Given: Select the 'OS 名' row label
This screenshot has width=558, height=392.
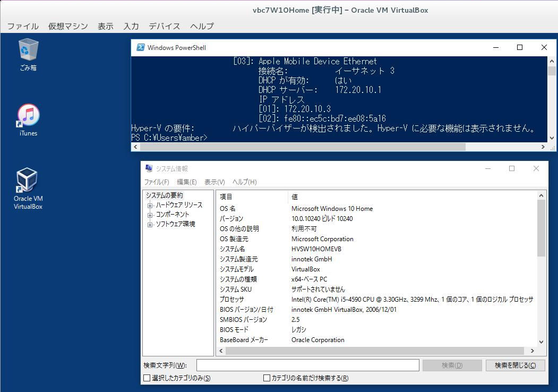Looking at the screenshot, I should pyautogui.click(x=227, y=209).
